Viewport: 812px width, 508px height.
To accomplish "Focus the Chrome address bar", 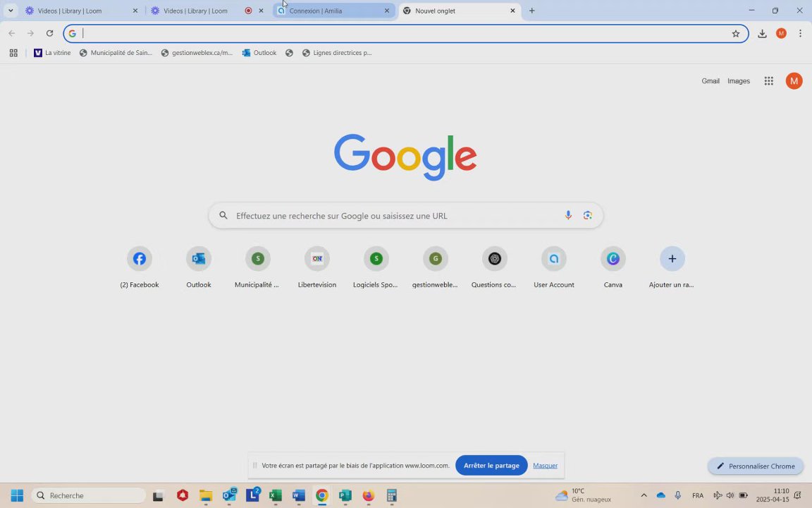I will (407, 34).
